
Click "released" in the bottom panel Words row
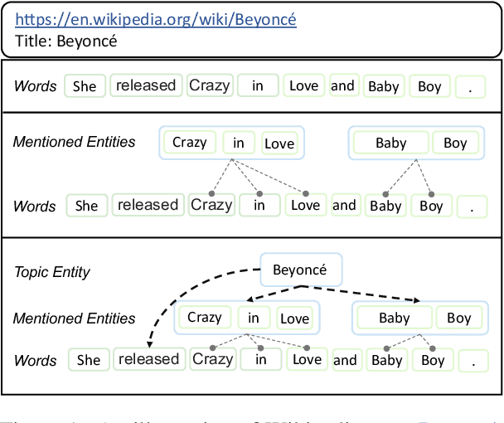pyautogui.click(x=148, y=359)
